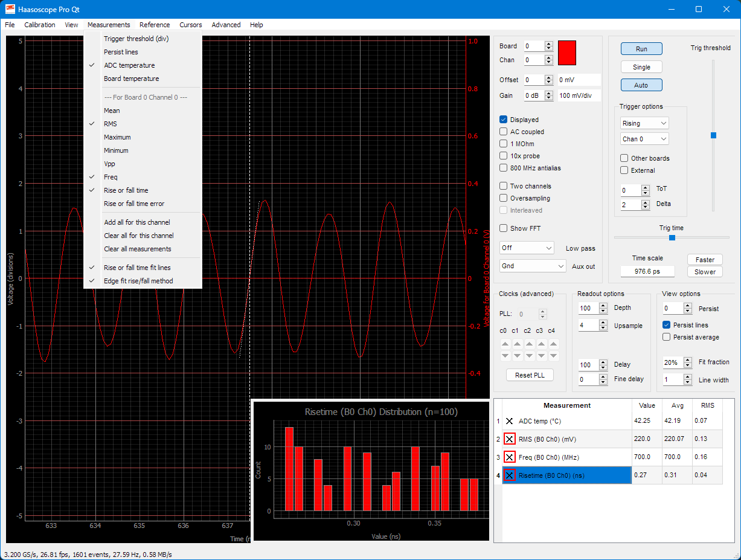Enable the AC coupled checkbox
741x560 pixels.
coord(504,132)
